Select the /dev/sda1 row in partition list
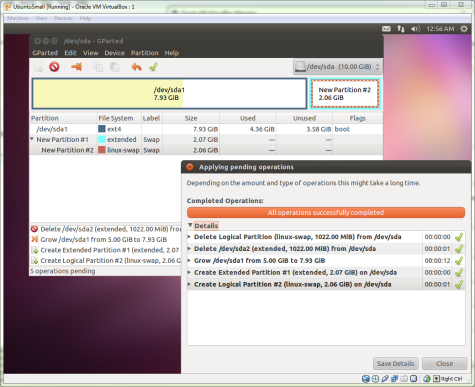 206,129
